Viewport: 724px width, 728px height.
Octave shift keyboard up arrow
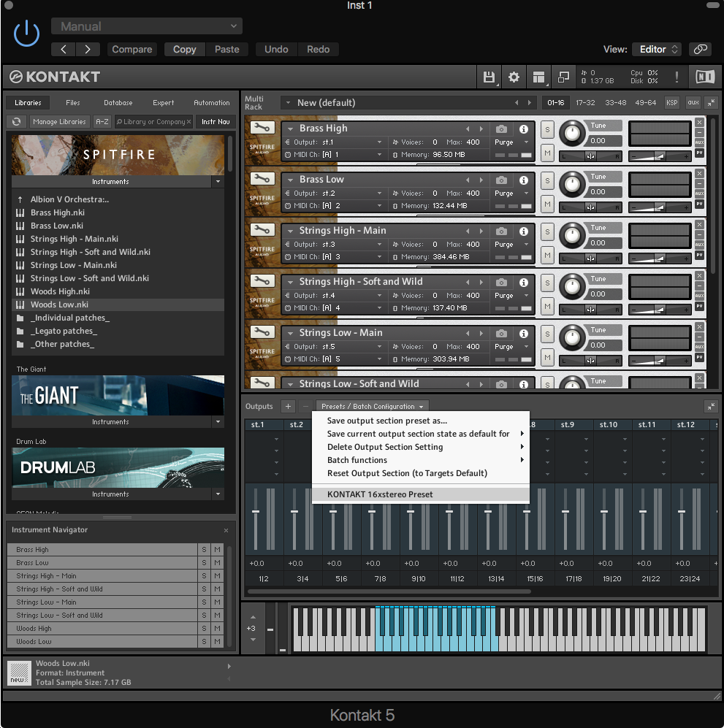pyautogui.click(x=253, y=617)
